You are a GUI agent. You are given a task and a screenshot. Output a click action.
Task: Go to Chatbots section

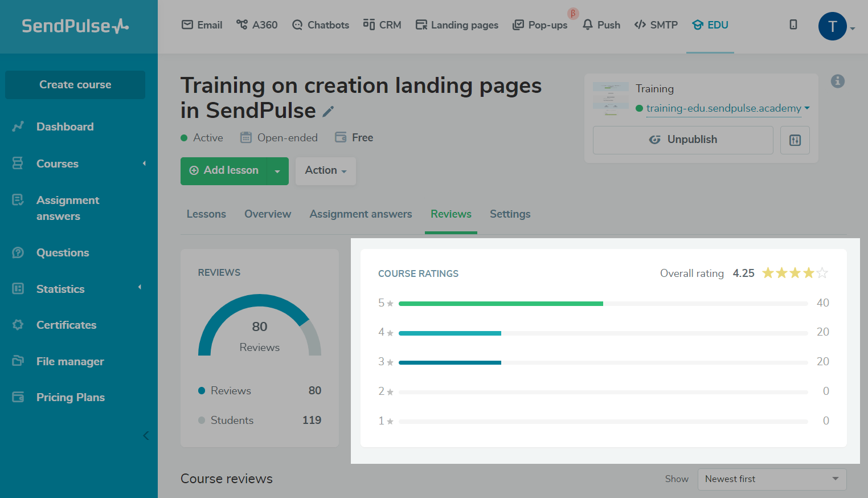point(320,25)
